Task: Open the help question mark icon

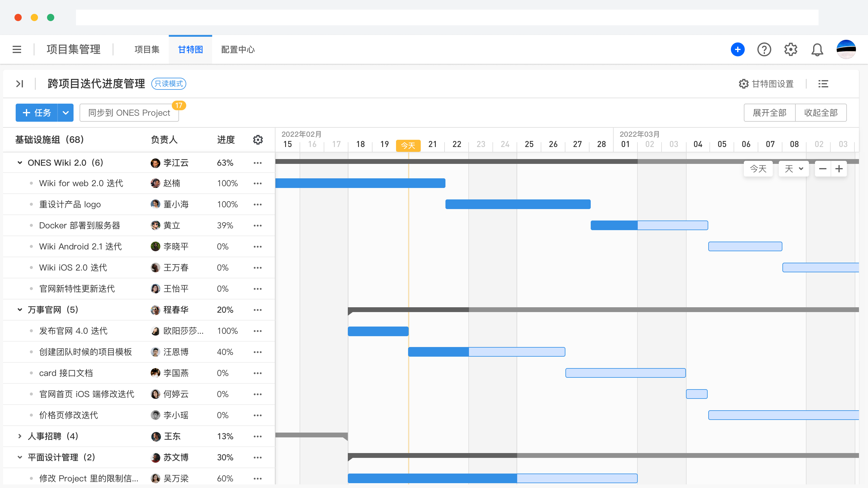Action: click(x=764, y=49)
